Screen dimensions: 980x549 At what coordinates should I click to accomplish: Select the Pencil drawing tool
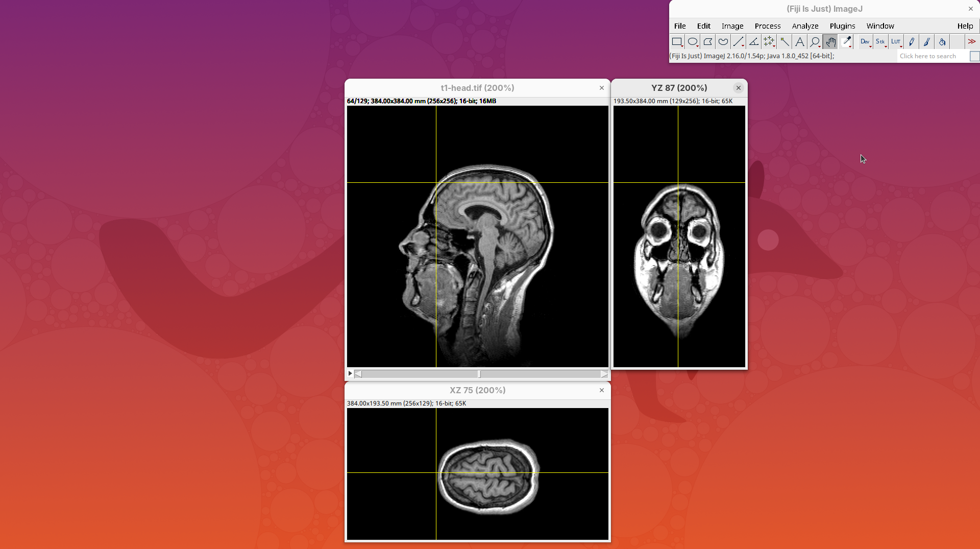(x=912, y=42)
